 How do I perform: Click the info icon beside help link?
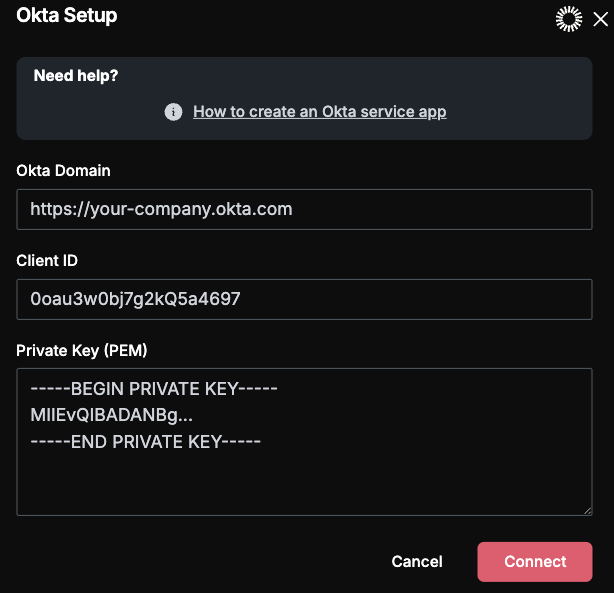point(173,112)
